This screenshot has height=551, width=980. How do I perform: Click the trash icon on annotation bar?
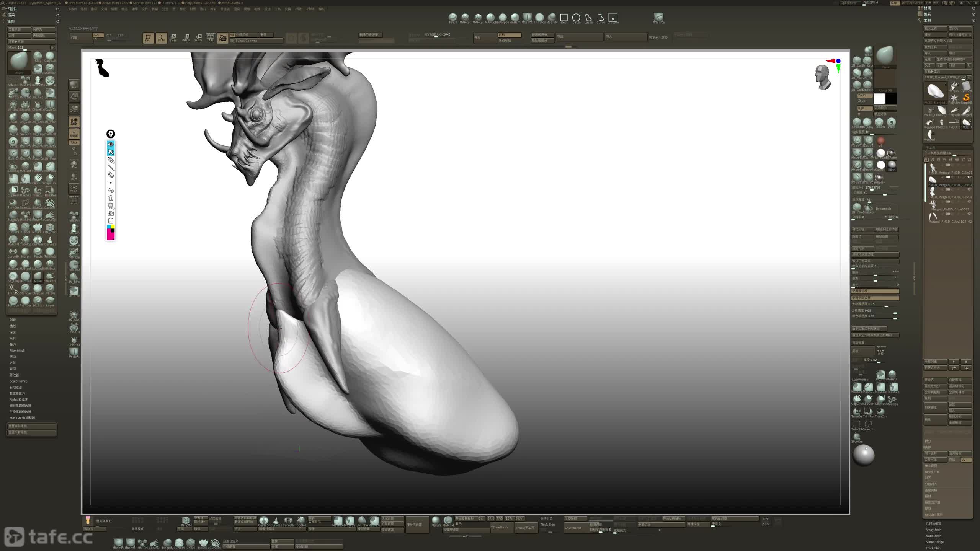tap(111, 198)
